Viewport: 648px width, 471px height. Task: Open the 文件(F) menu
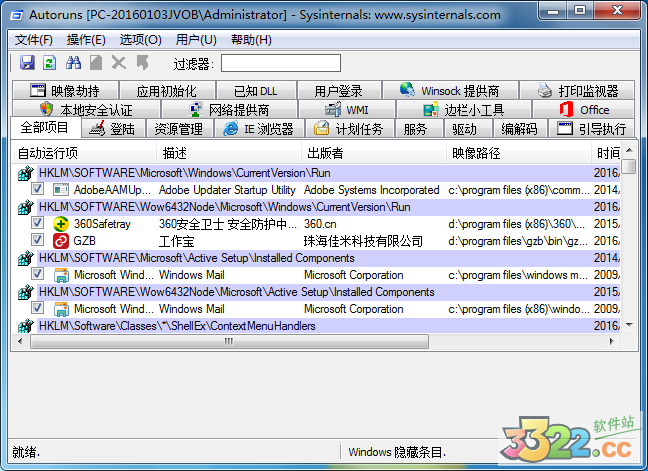[34, 40]
